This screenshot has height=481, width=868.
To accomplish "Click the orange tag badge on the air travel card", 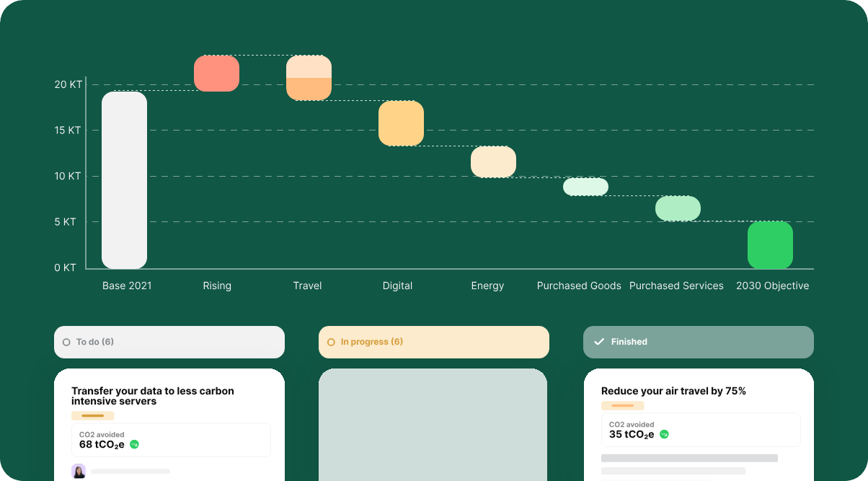I will point(623,405).
